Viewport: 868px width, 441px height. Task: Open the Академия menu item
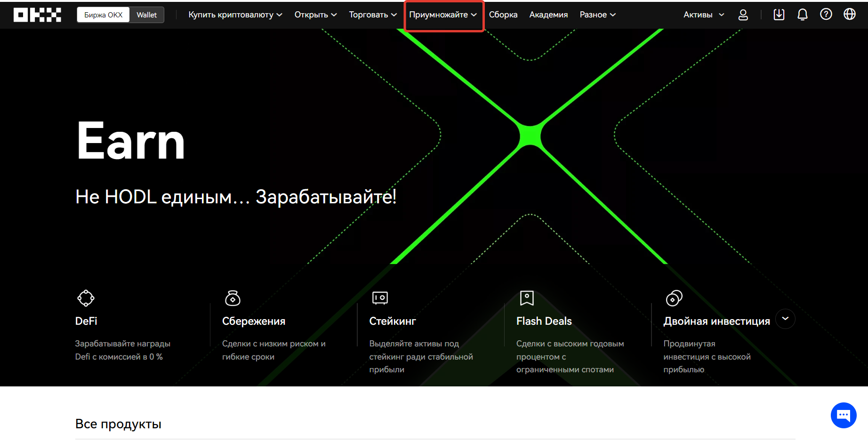548,15
